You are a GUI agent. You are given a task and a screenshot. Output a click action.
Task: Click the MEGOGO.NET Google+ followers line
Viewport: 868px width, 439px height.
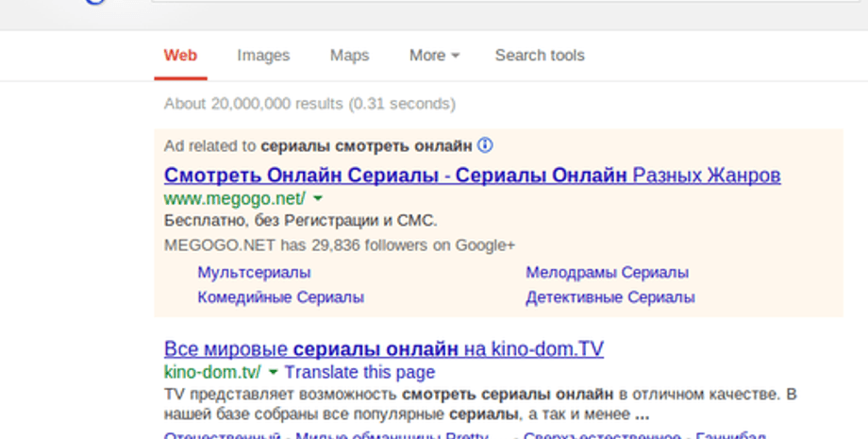pyautogui.click(x=340, y=245)
